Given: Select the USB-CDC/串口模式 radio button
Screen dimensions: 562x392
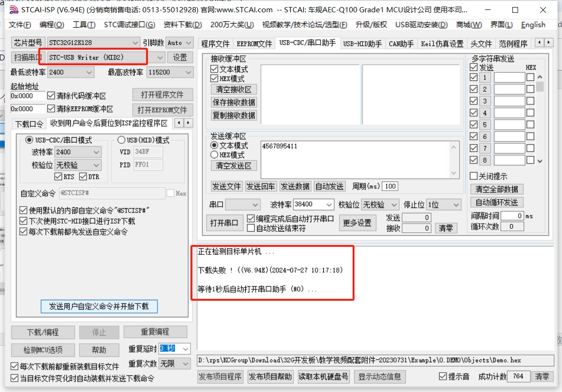Looking at the screenshot, I should click(29, 140).
